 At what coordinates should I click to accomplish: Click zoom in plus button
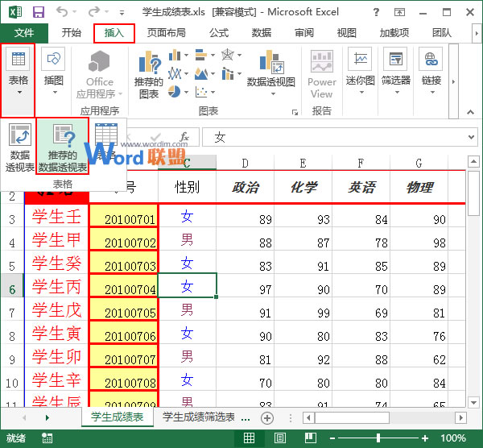tap(425, 438)
